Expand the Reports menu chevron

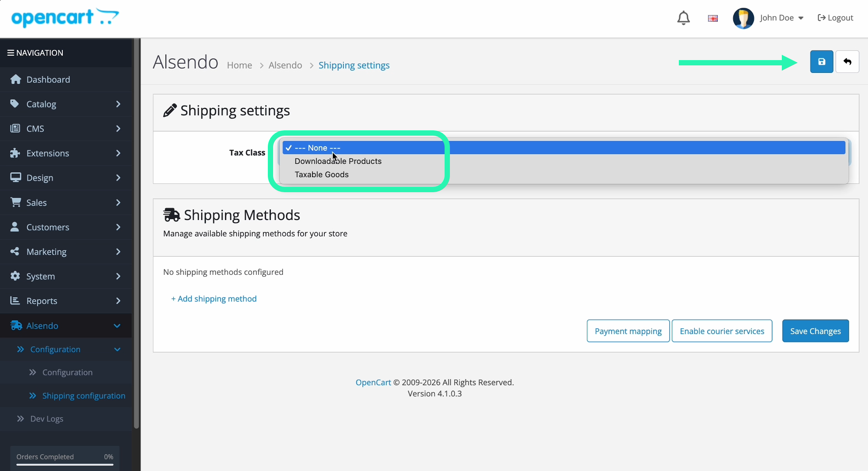point(118,301)
